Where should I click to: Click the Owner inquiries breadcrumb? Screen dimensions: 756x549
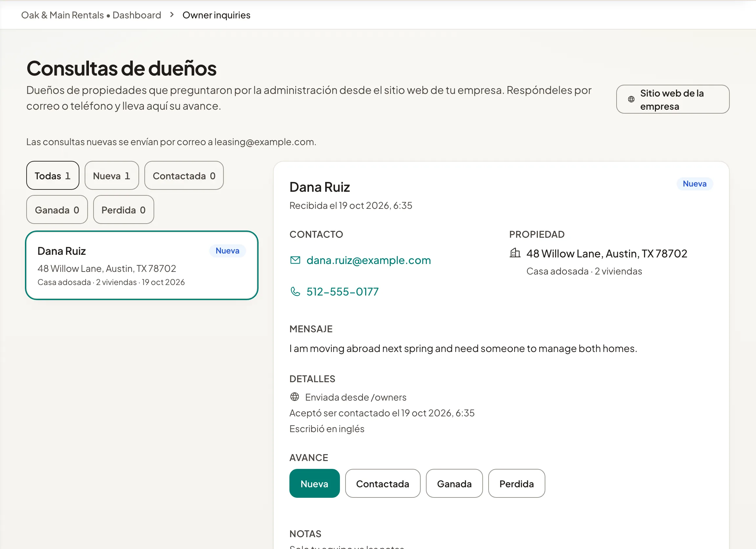[x=216, y=15]
